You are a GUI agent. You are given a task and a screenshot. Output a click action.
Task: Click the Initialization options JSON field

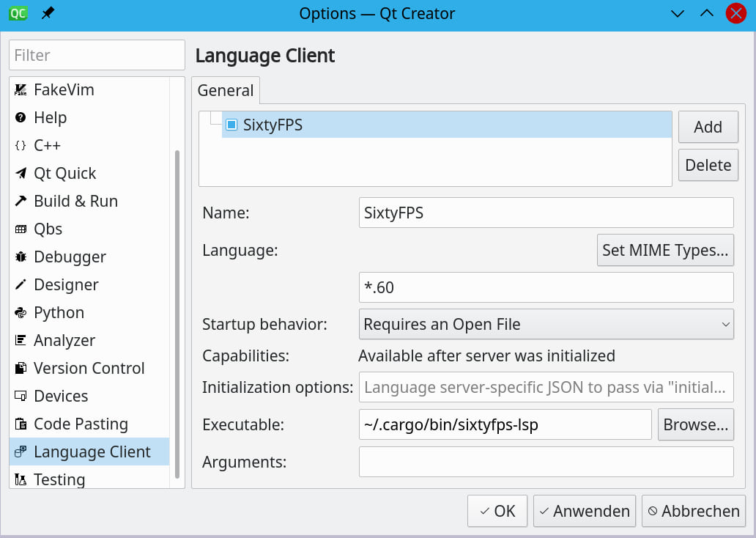546,387
